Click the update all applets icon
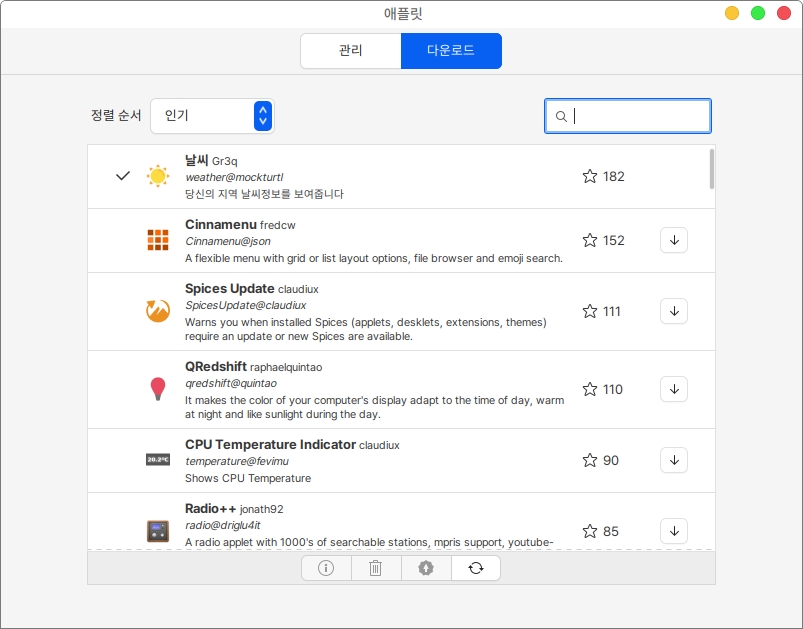 (x=426, y=568)
